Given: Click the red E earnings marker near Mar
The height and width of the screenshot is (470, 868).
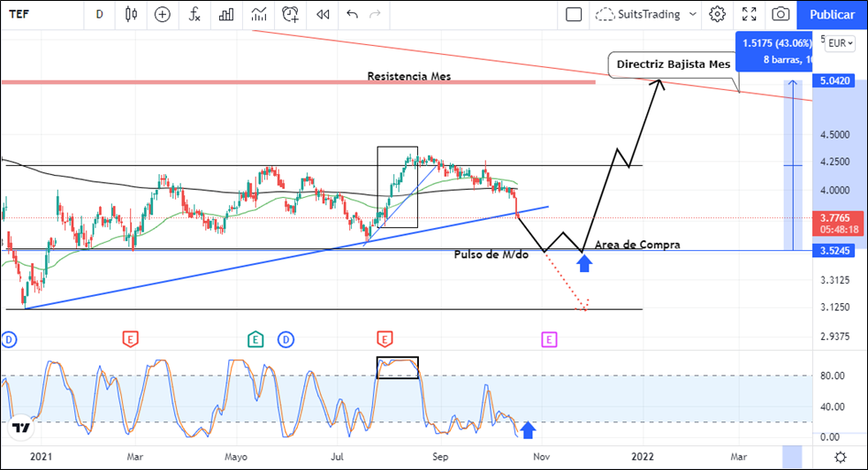Looking at the screenshot, I should pos(130,338).
